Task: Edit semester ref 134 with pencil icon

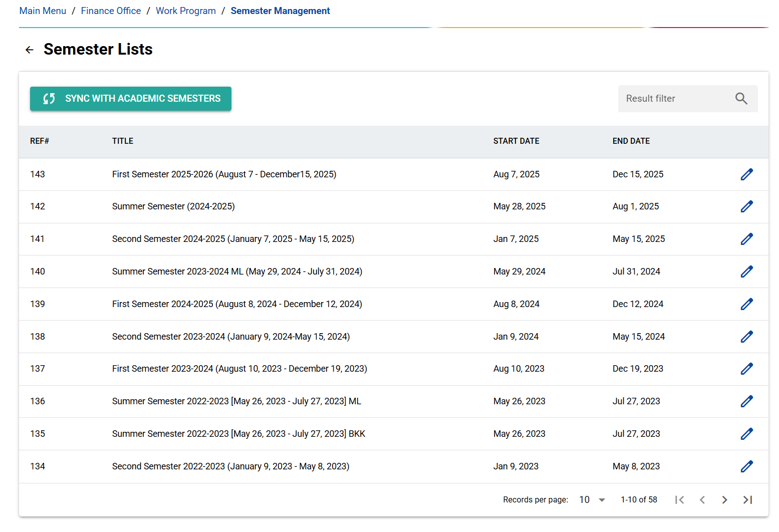Action: click(x=746, y=466)
